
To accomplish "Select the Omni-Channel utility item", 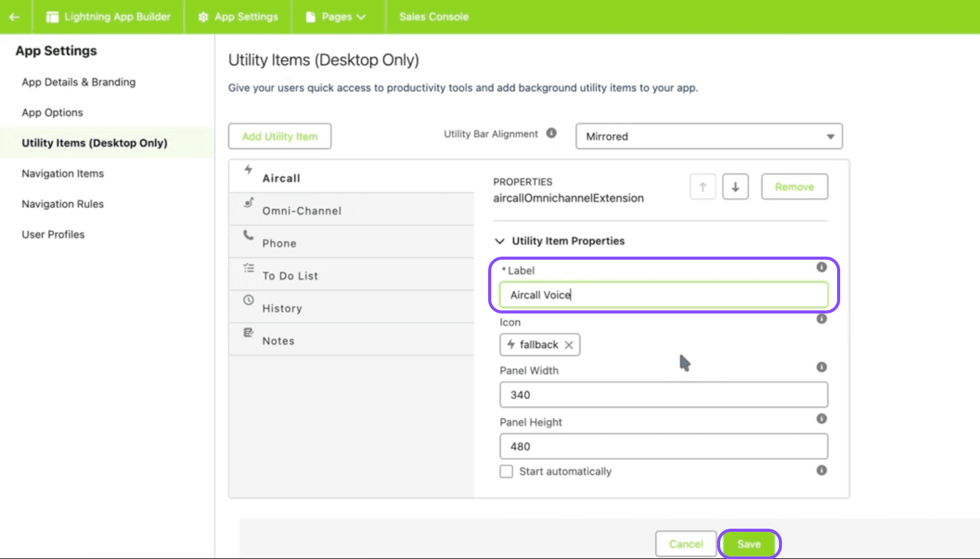I will pyautogui.click(x=351, y=210).
